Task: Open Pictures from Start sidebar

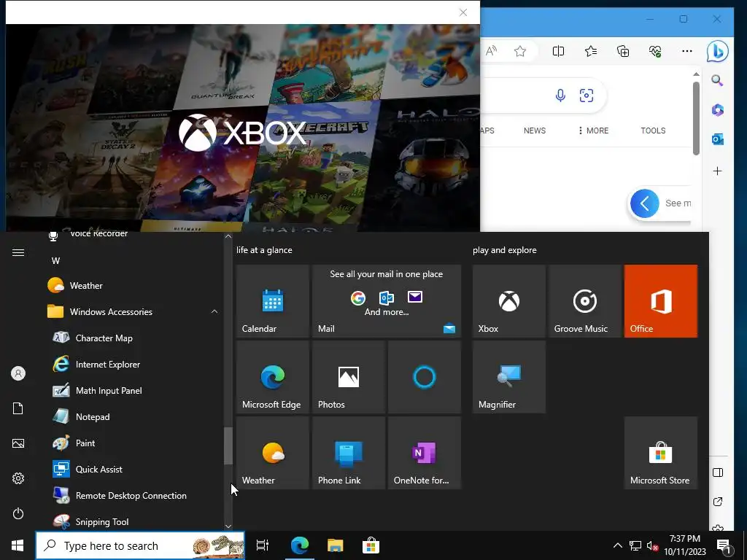Action: pyautogui.click(x=18, y=443)
